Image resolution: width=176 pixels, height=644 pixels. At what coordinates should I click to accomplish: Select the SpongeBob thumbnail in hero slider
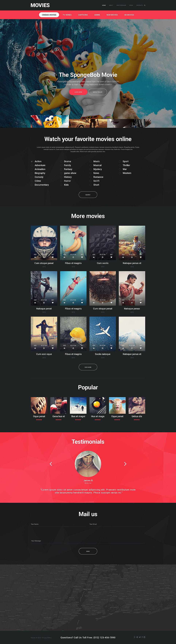click(50, 121)
